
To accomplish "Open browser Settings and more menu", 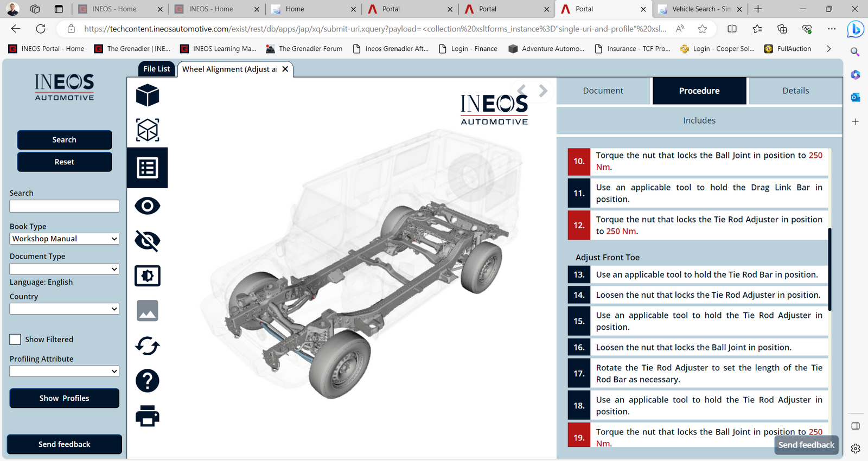I will coord(832,29).
